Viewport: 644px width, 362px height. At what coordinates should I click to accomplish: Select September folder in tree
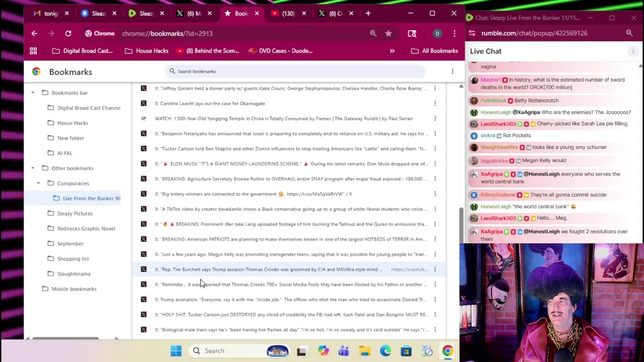65,243
